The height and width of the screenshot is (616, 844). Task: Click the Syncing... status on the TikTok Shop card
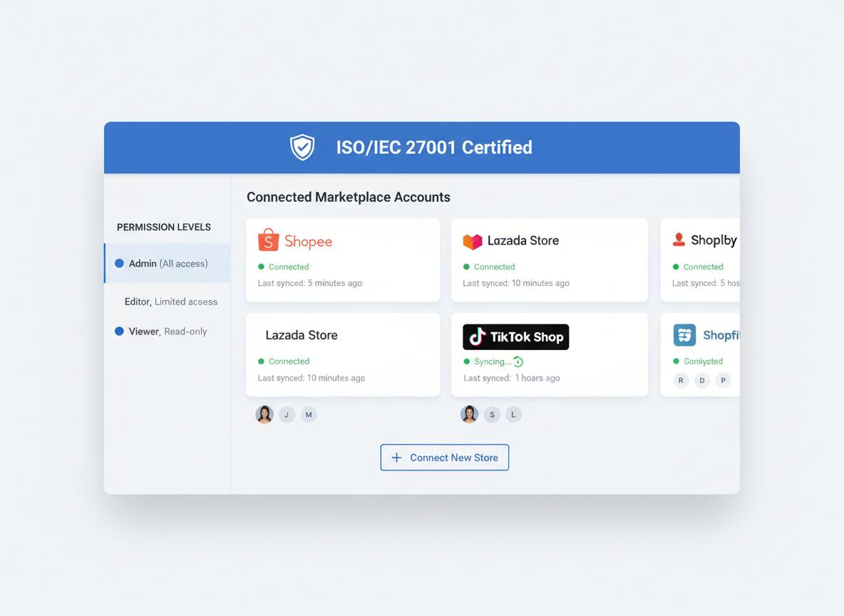pyautogui.click(x=489, y=361)
